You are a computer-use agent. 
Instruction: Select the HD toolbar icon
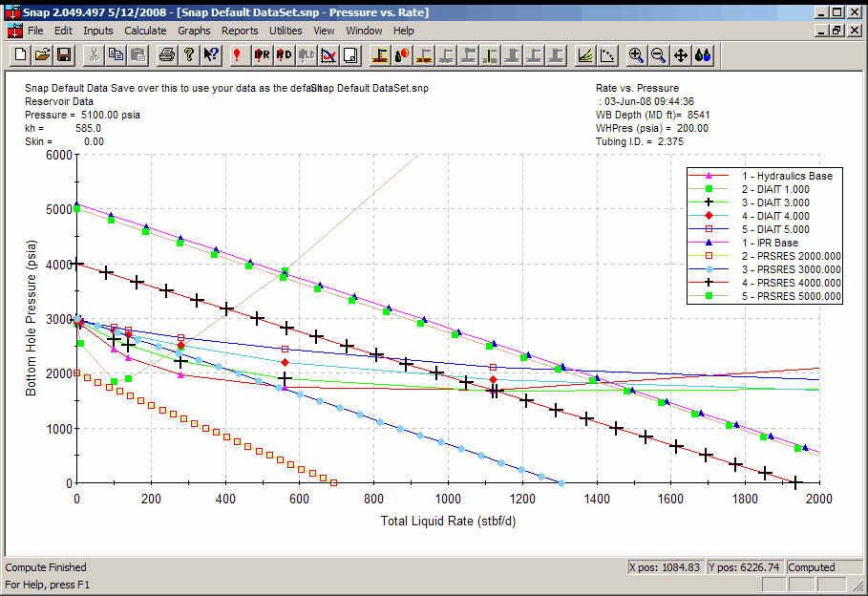pos(283,55)
